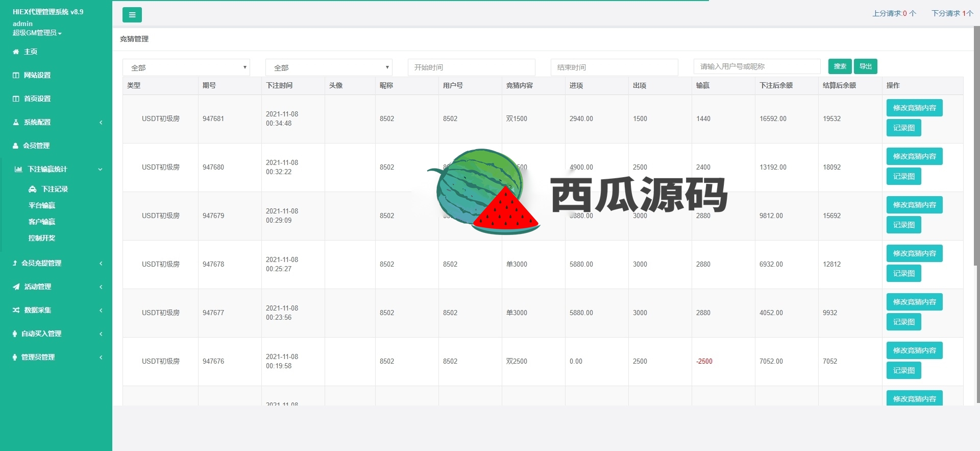This screenshot has width=980, height=451.
Task: Click the 活动管理 paper plane icon
Action: point(16,287)
